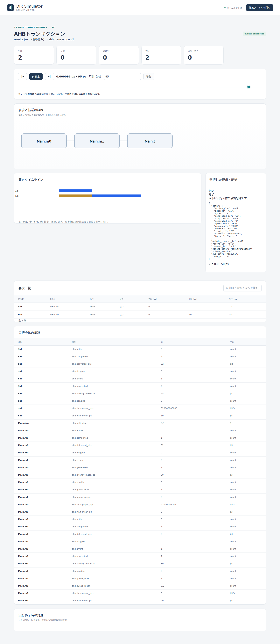
Task: Click the 処理中 count card
Action: (119, 55)
